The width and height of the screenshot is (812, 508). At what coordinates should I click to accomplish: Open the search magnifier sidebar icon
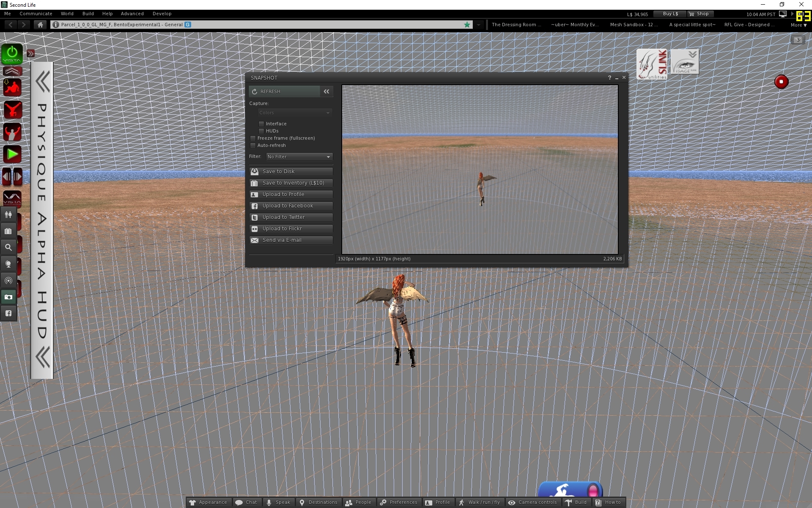(8, 248)
